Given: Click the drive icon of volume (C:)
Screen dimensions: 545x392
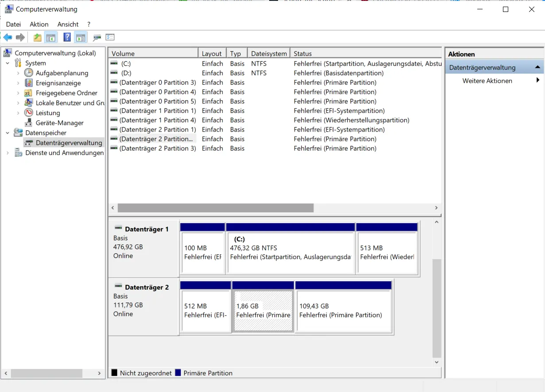Looking at the screenshot, I should click(x=114, y=63).
